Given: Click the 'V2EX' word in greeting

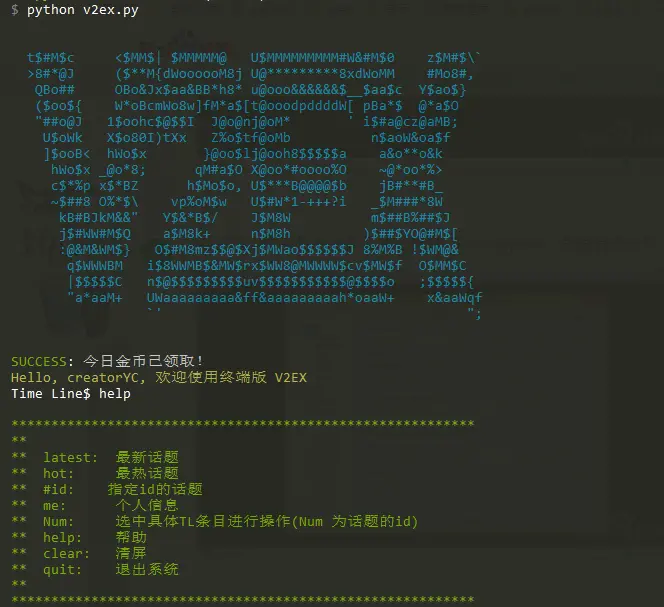Looking at the screenshot, I should pyautogui.click(x=290, y=378).
